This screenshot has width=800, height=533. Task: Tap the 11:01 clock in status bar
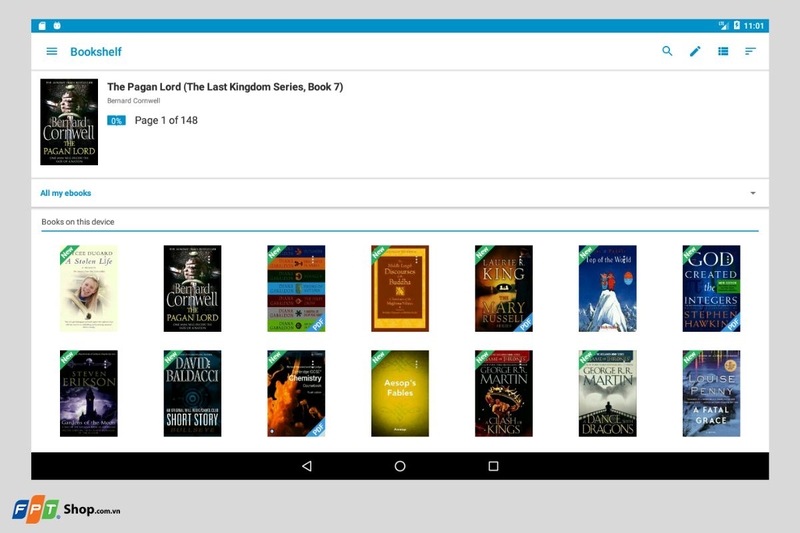[754, 26]
